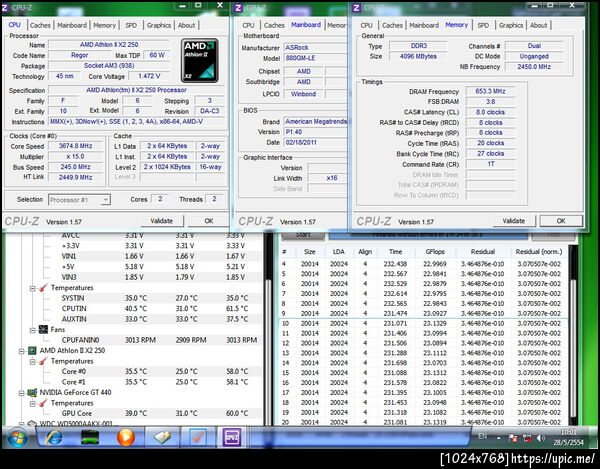The width and height of the screenshot is (600, 469).
Task: Click the LinX results vertical scrollbar
Action: pos(573,335)
